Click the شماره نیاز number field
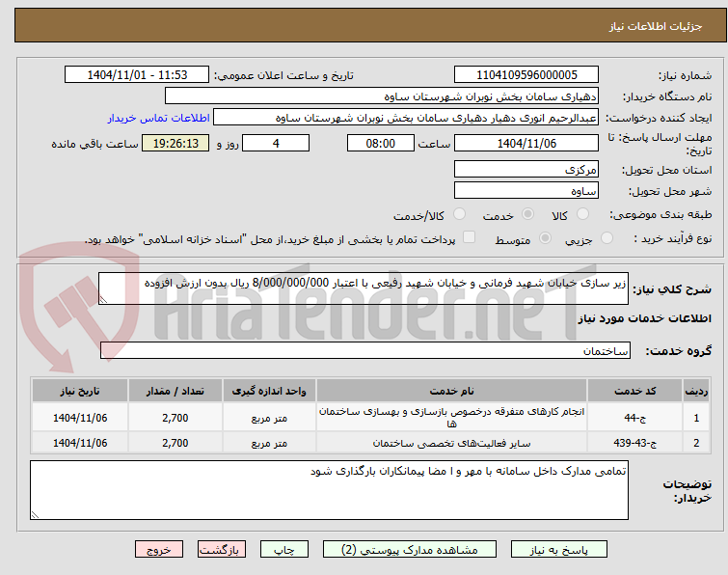This screenshot has height=575, width=728. click(526, 75)
